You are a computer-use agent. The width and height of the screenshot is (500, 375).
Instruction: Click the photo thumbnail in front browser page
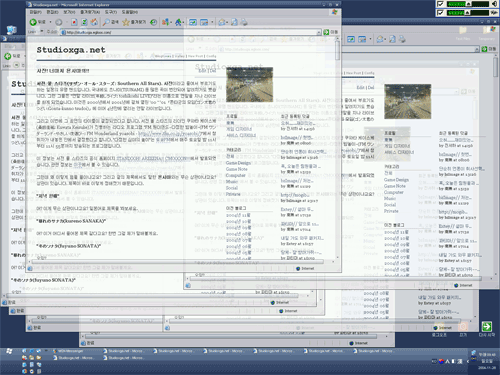pos(249,84)
